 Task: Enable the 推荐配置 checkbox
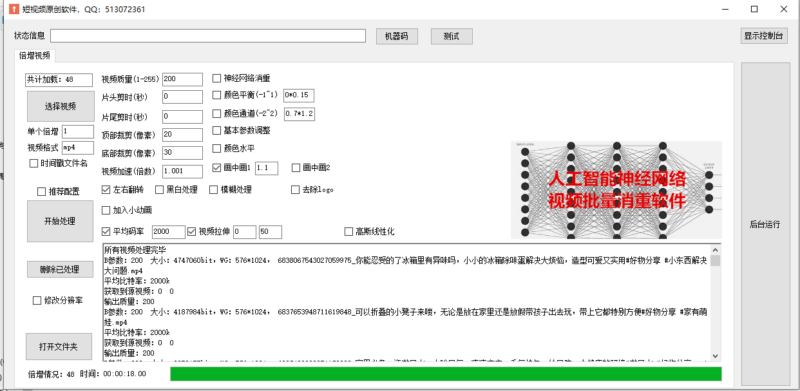pyautogui.click(x=42, y=192)
